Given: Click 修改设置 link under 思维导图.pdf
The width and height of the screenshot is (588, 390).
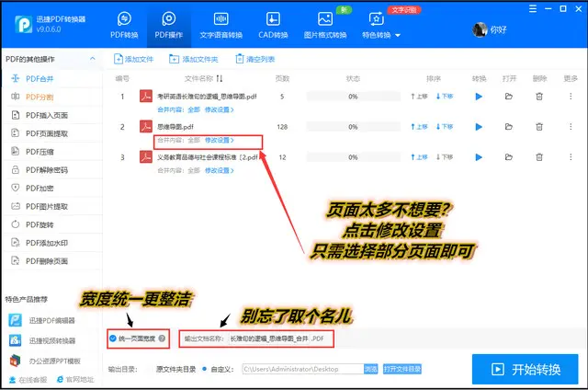Looking at the screenshot, I should pyautogui.click(x=219, y=140).
